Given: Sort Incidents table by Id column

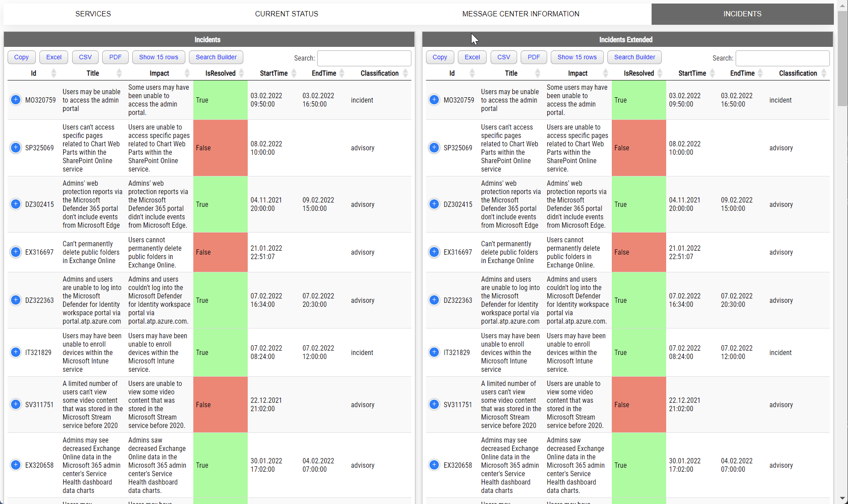Looking at the screenshot, I should click(x=33, y=73).
